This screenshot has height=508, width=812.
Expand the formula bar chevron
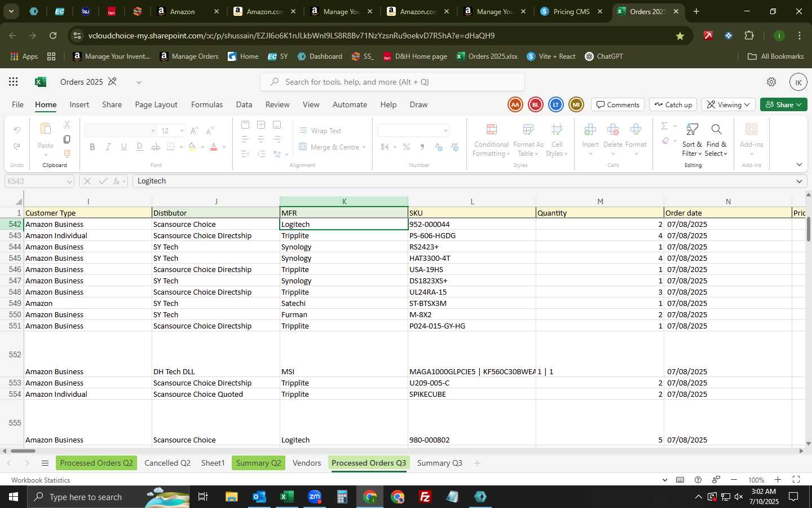pyautogui.click(x=799, y=181)
